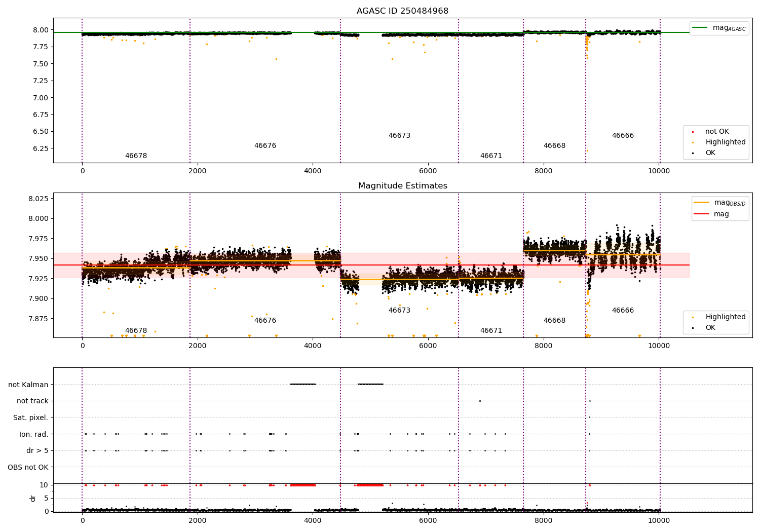Click OBSID label 46666 in the top plot

pos(623,135)
